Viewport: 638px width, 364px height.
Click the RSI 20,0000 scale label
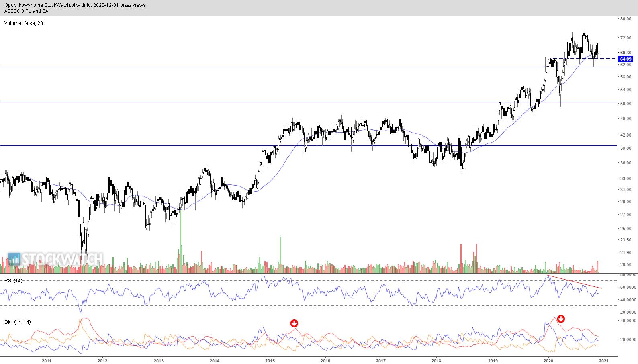pyautogui.click(x=628, y=312)
